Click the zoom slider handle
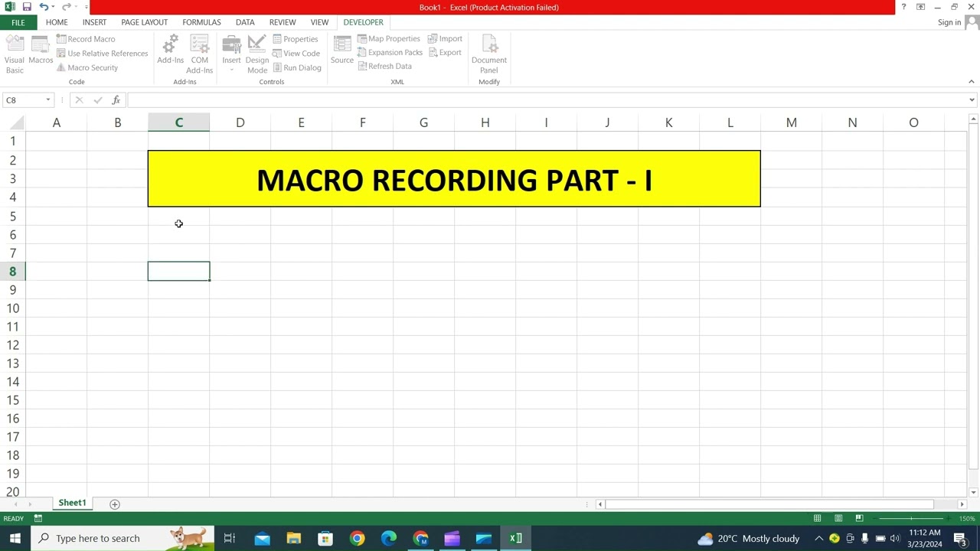980x551 pixels. coord(910,519)
